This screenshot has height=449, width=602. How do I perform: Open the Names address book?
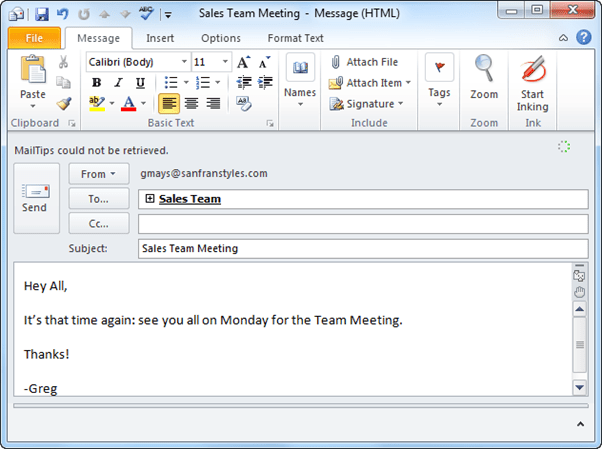[300, 75]
